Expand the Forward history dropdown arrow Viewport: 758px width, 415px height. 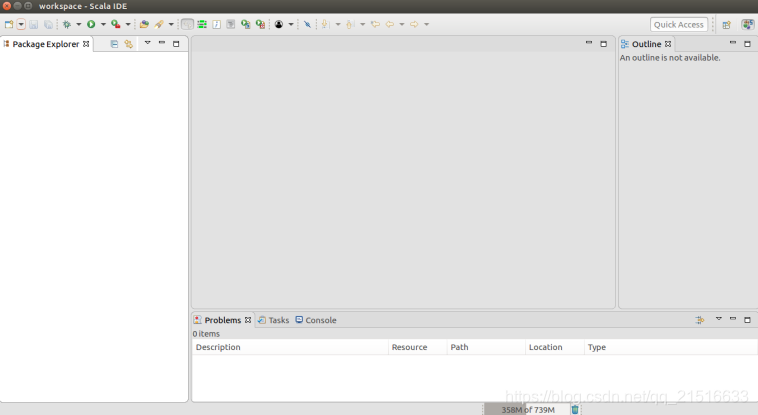(426, 24)
